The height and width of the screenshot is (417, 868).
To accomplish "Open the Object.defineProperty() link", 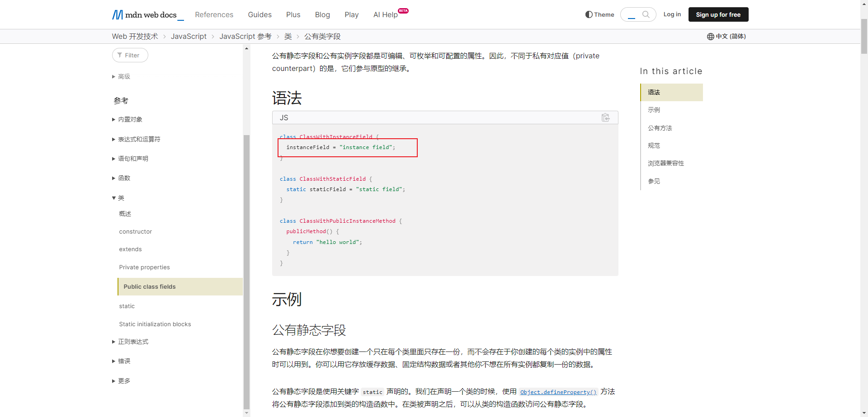I will (558, 392).
